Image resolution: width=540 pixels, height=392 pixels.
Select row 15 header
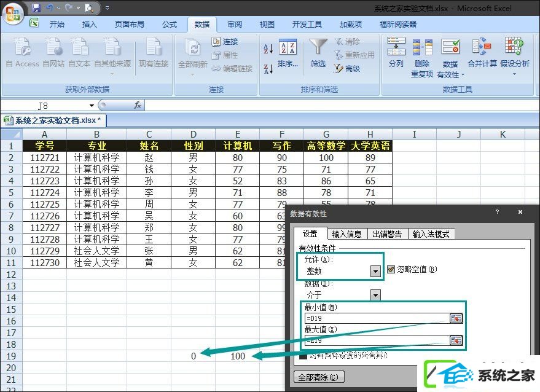11,309
